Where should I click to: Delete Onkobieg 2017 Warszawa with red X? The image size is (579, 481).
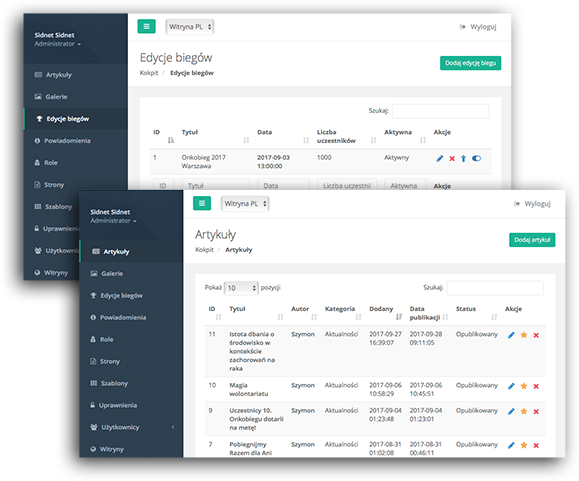pos(452,159)
